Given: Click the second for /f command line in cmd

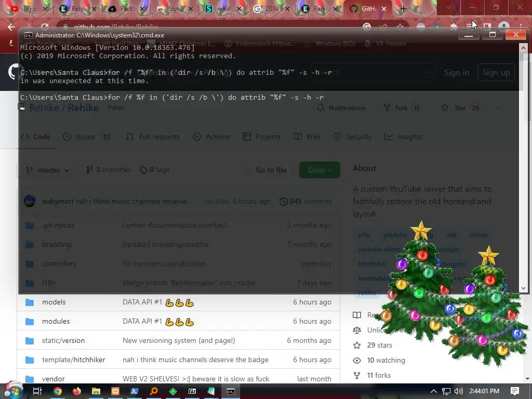Looking at the screenshot, I should coord(171,97).
